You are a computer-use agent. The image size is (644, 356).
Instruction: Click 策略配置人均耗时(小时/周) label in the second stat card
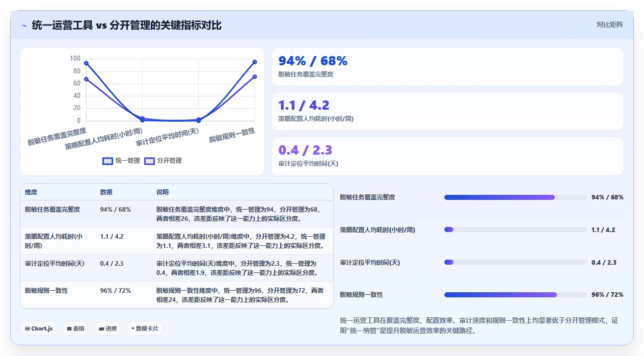(316, 119)
